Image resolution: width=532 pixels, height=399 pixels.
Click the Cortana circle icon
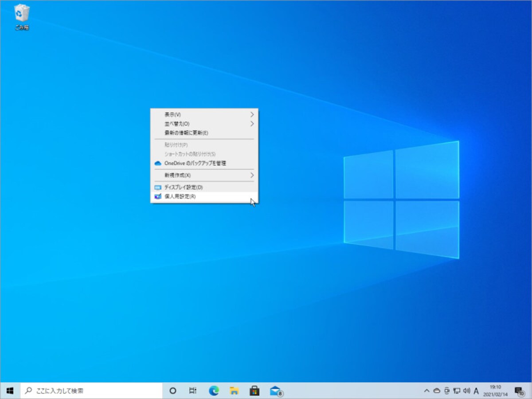[173, 391]
